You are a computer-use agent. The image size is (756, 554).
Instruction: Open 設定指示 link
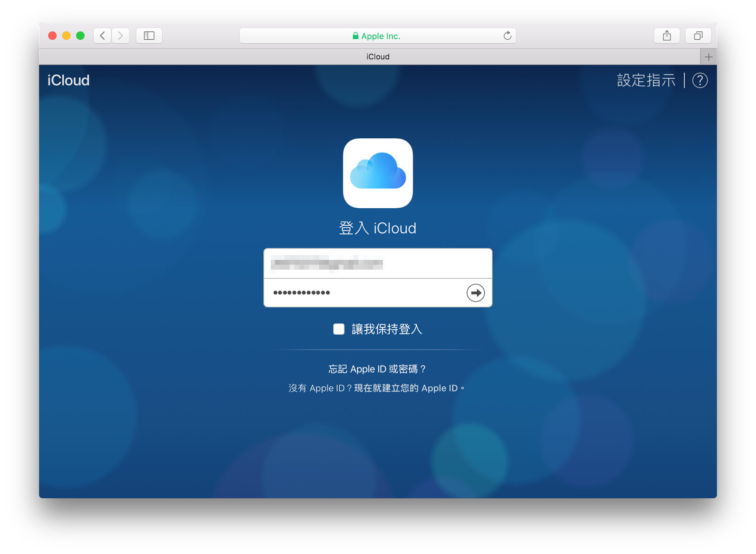tap(646, 81)
